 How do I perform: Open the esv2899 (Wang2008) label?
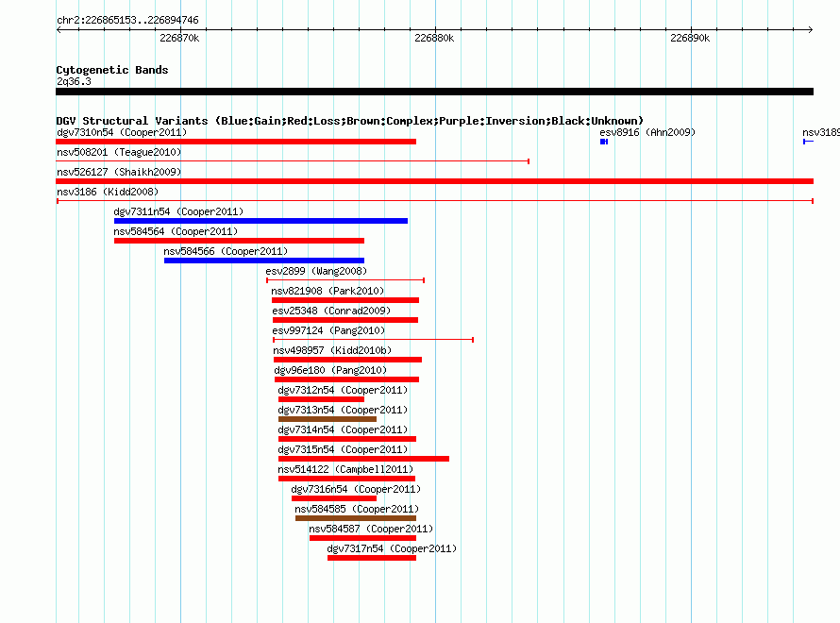coord(316,271)
